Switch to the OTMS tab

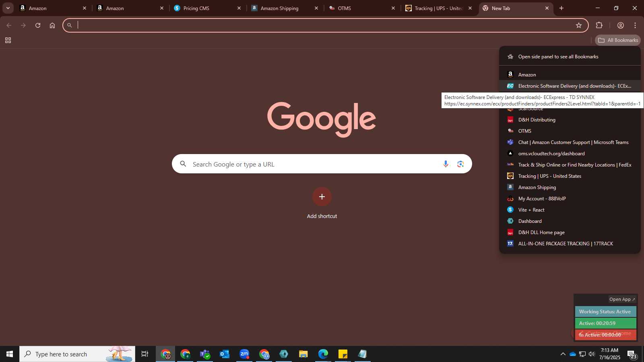click(362, 8)
